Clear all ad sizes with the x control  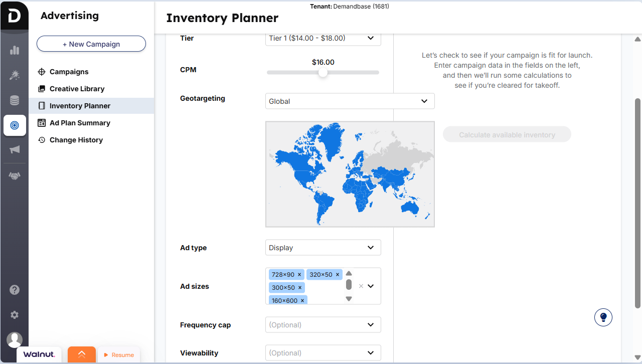click(x=361, y=286)
